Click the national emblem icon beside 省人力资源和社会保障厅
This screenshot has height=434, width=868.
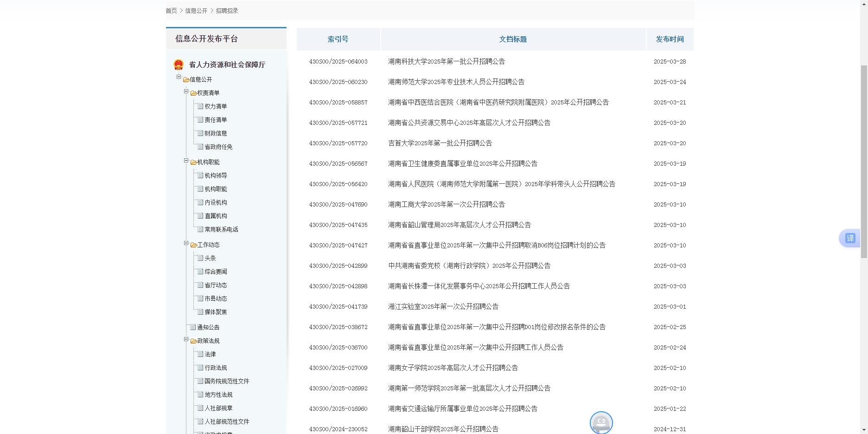coord(179,65)
